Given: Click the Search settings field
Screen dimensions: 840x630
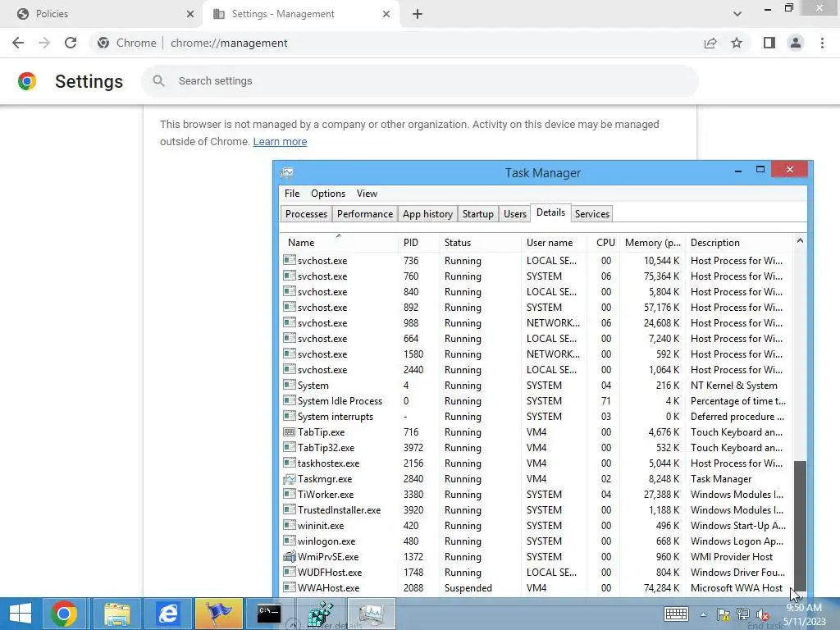Looking at the screenshot, I should coord(420,81).
